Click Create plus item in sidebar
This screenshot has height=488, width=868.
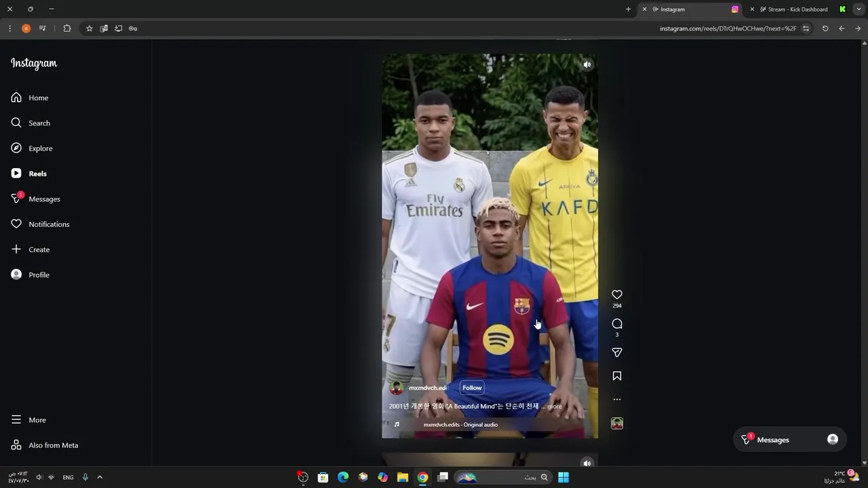click(x=31, y=249)
